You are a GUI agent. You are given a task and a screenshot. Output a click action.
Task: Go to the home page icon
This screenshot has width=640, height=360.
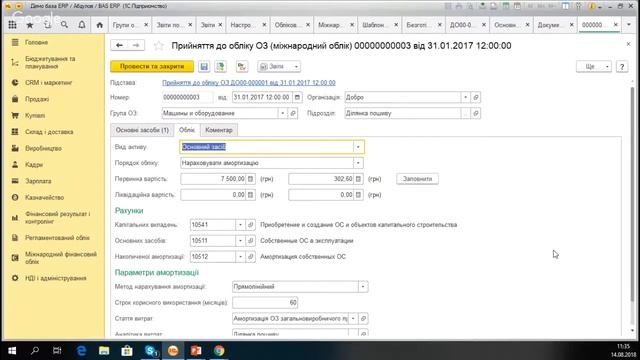(100, 25)
